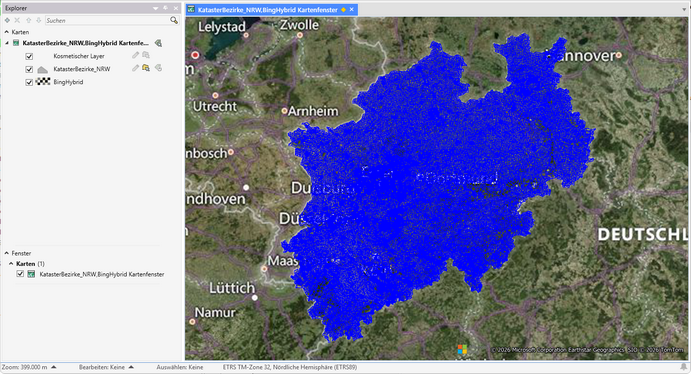The height and width of the screenshot is (374, 691).
Task: Uncheck the Kartenfenster checkbox under Fenster
Action: point(20,274)
